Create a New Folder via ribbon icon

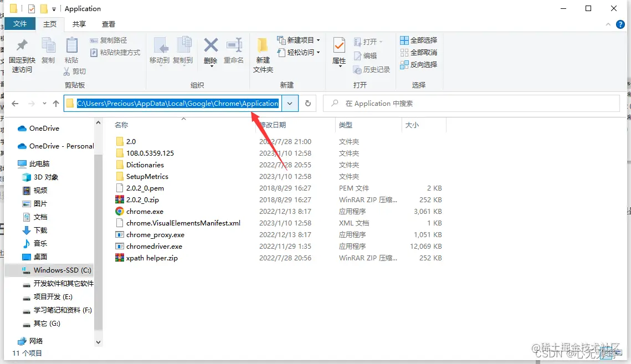coord(263,45)
